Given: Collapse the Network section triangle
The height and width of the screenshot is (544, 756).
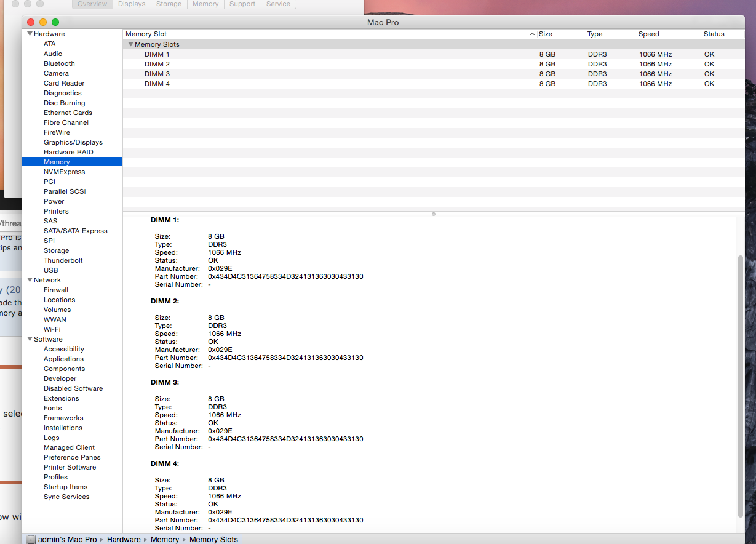Looking at the screenshot, I should tap(30, 280).
